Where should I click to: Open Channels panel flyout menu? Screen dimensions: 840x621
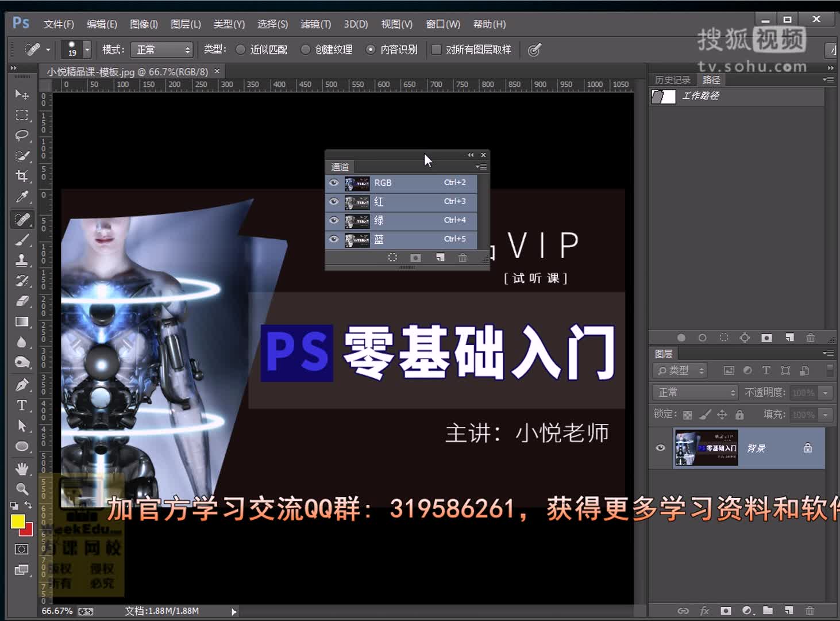481,167
